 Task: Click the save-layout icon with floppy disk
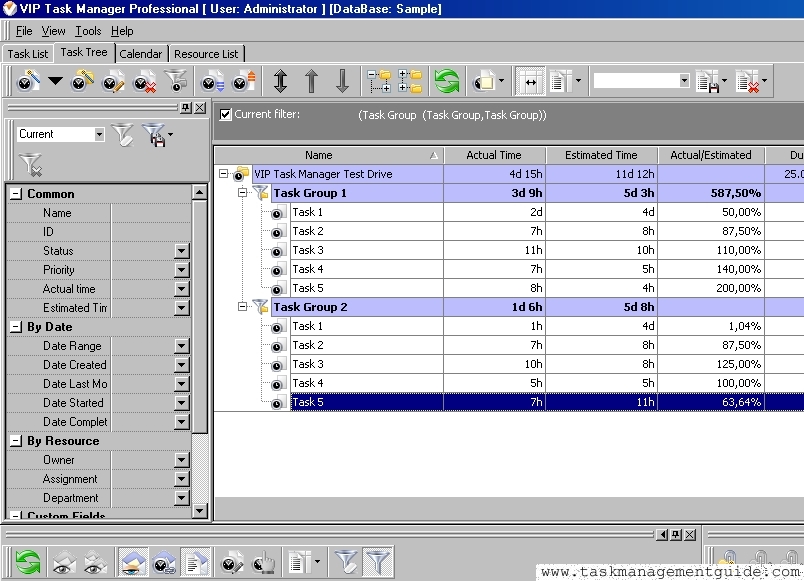point(708,81)
